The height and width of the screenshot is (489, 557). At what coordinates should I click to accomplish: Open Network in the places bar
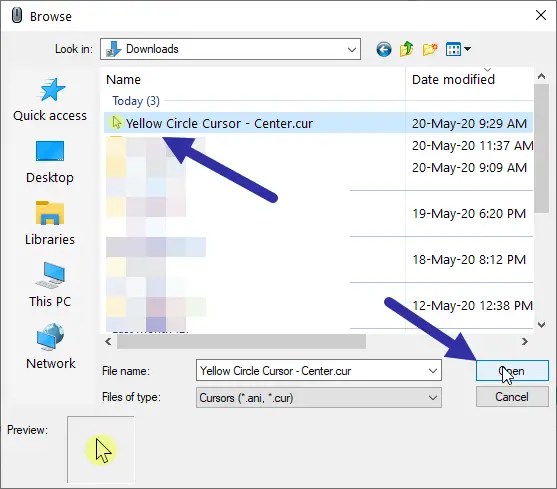[51, 346]
